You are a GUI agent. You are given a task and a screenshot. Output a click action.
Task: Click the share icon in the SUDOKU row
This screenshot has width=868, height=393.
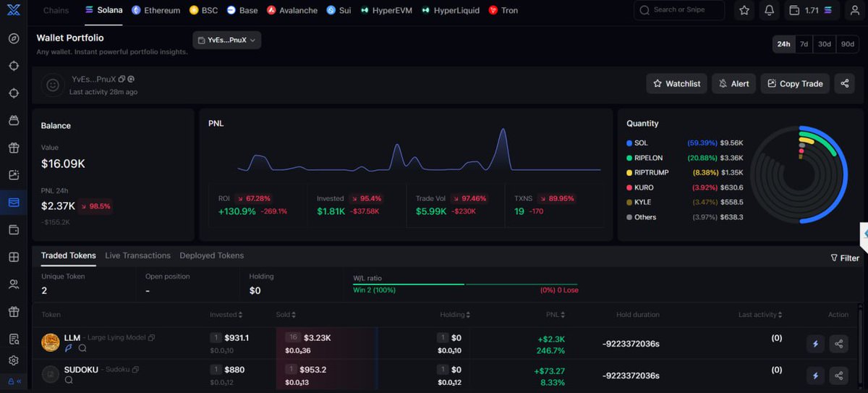point(839,375)
